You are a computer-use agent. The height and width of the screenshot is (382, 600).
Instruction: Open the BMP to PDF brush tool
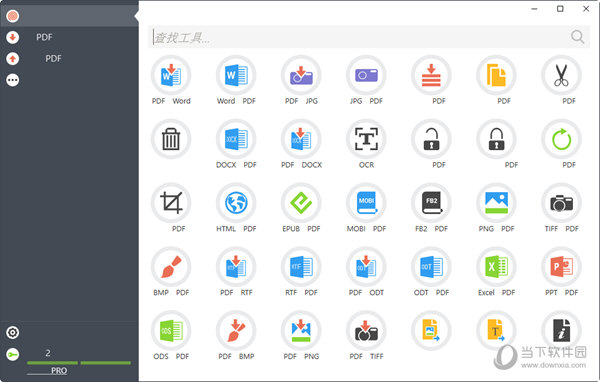pyautogui.click(x=171, y=267)
